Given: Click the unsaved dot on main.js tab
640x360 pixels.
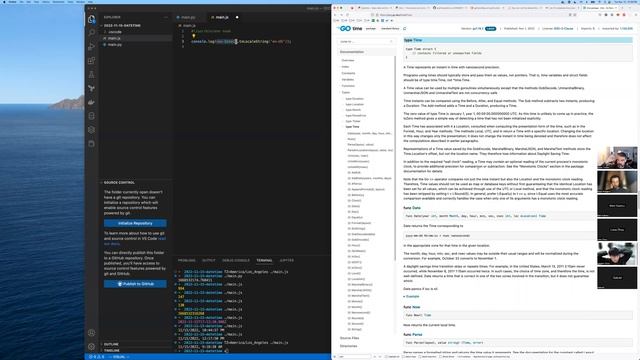Looking at the screenshot, I should tap(237, 17).
